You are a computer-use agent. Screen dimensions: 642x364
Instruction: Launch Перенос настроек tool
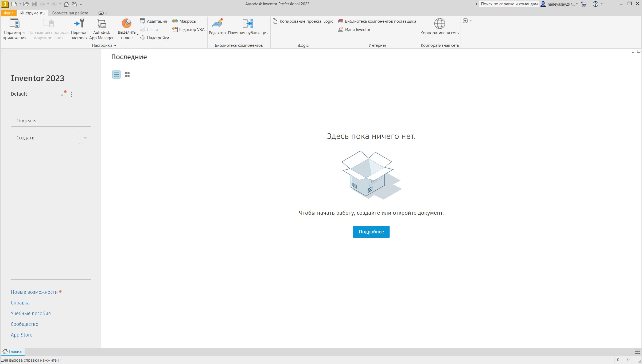[x=79, y=29]
